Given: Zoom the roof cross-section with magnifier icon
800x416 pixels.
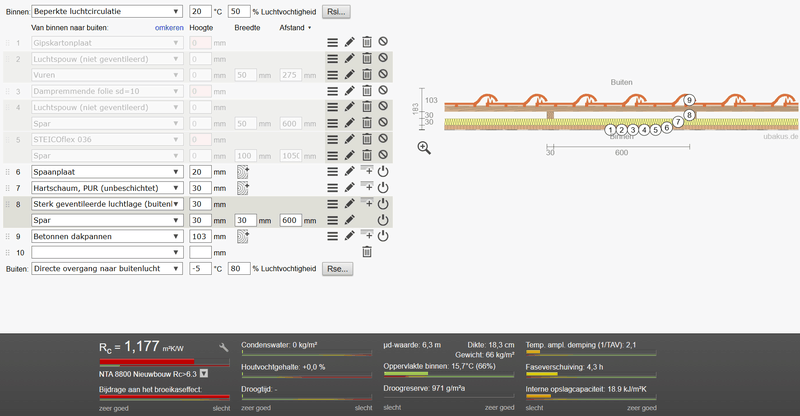Looking at the screenshot, I should 424,148.
